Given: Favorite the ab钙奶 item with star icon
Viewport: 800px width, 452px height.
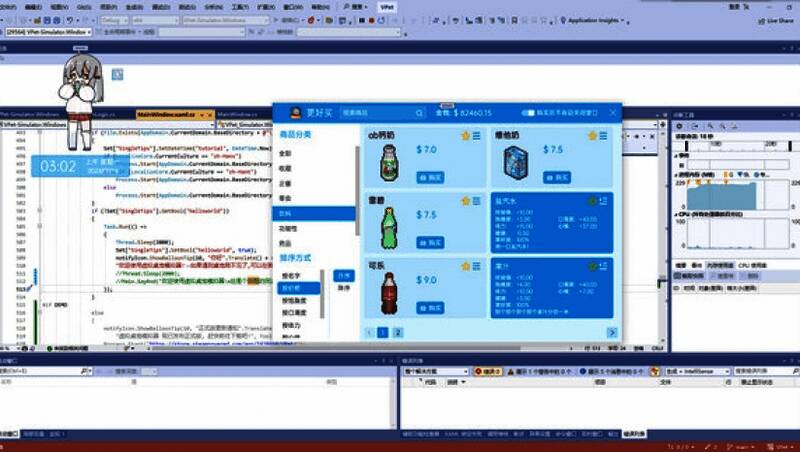Looking at the screenshot, I should pos(466,135).
